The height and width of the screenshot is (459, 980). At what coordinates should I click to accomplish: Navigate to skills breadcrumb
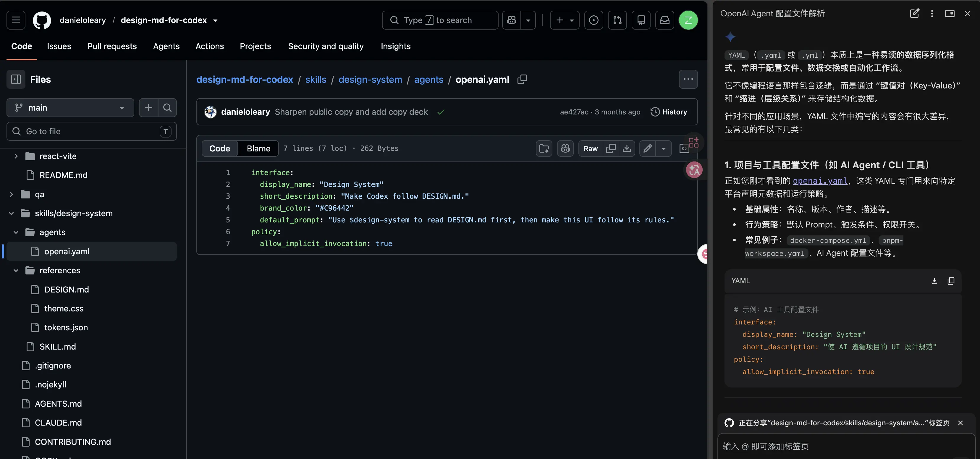point(316,79)
